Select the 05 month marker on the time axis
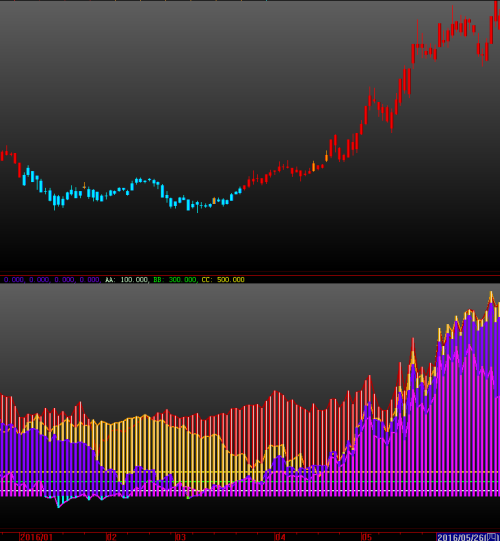The height and width of the screenshot is (541, 500). point(366,537)
